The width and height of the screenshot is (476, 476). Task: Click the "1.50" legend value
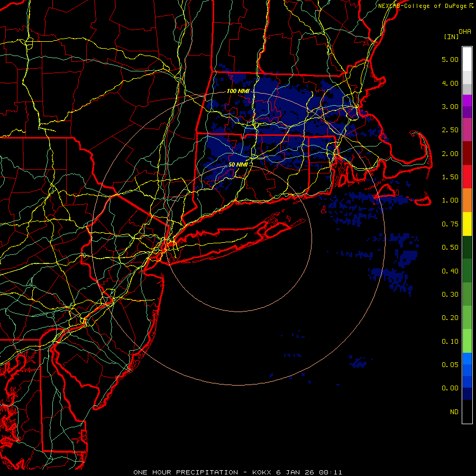pos(450,177)
